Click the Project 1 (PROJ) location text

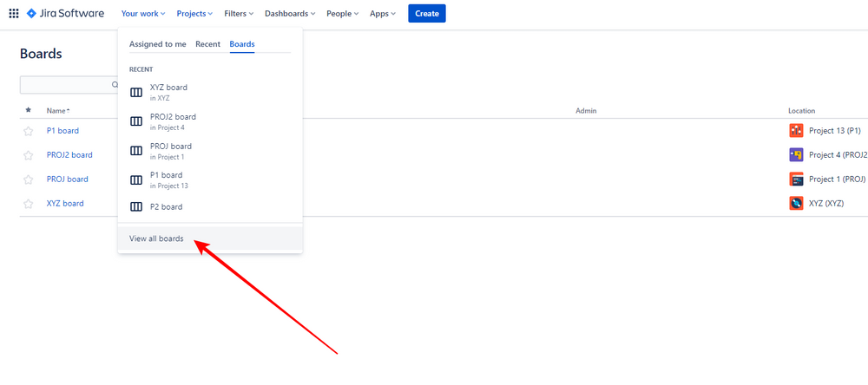tap(837, 179)
